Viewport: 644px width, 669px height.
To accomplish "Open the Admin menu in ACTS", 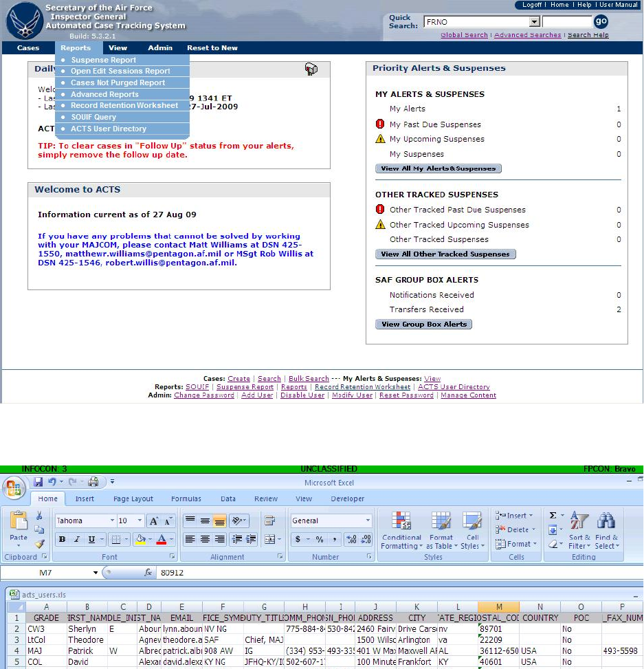I will coord(160,48).
